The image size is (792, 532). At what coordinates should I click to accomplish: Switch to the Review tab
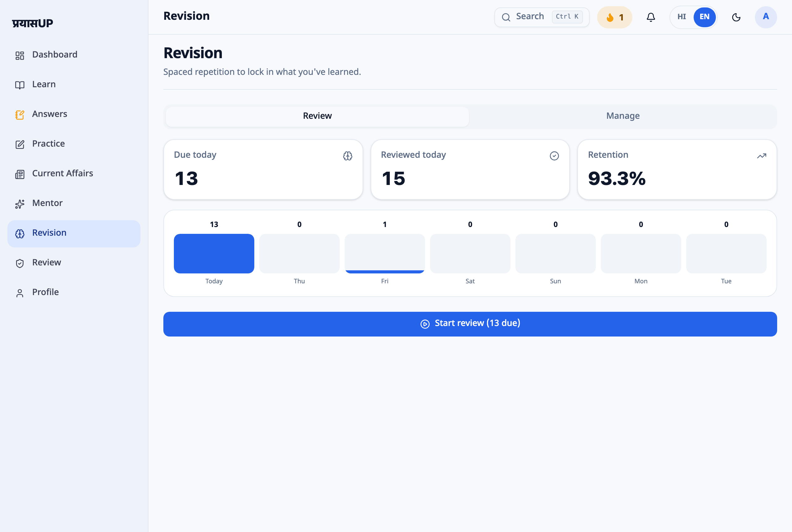click(x=317, y=116)
